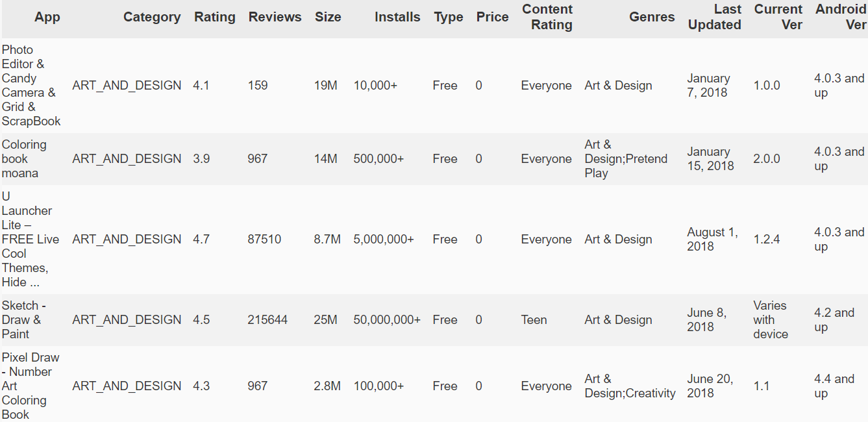The height and width of the screenshot is (422, 868).
Task: Click the installs value 10,000+
Action: point(375,86)
